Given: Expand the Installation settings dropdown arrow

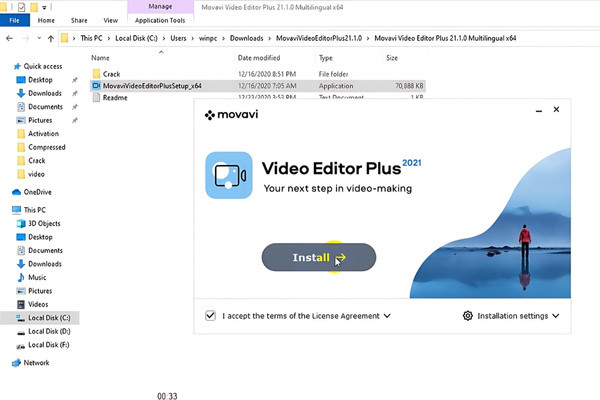Looking at the screenshot, I should coord(556,316).
